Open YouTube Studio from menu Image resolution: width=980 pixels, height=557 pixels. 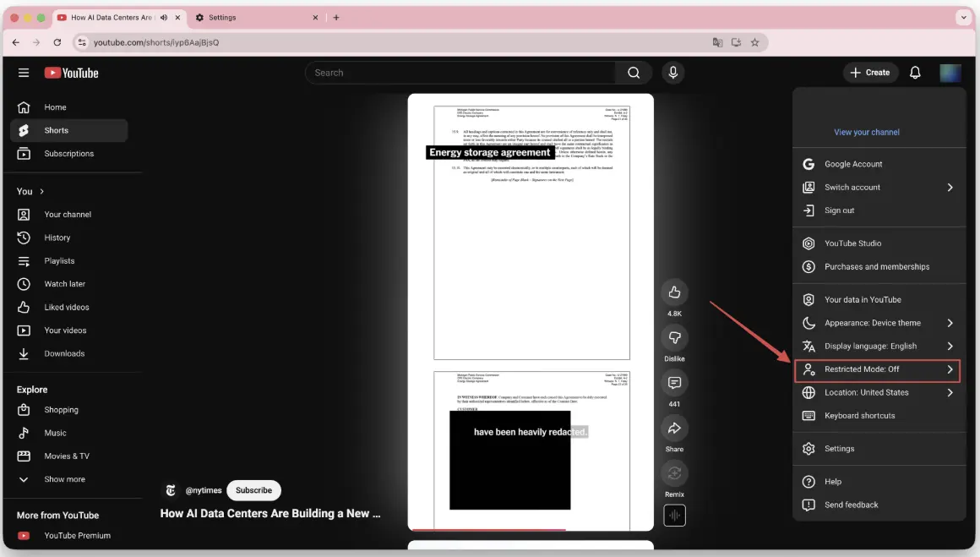pyautogui.click(x=879, y=243)
